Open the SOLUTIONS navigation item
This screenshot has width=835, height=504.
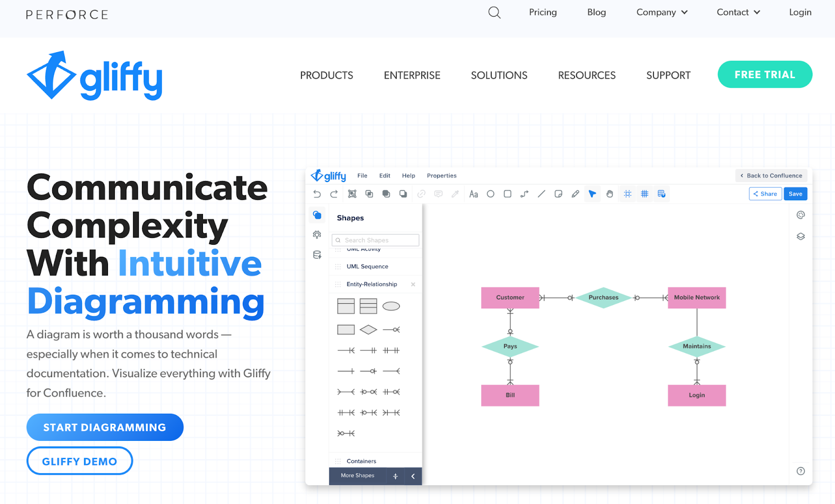[499, 76]
